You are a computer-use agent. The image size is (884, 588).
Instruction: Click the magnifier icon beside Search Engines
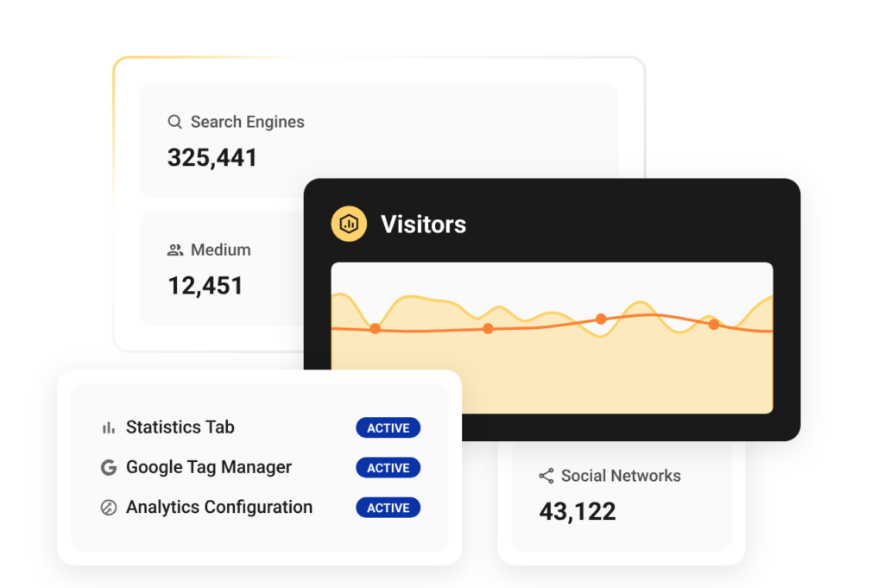[175, 122]
